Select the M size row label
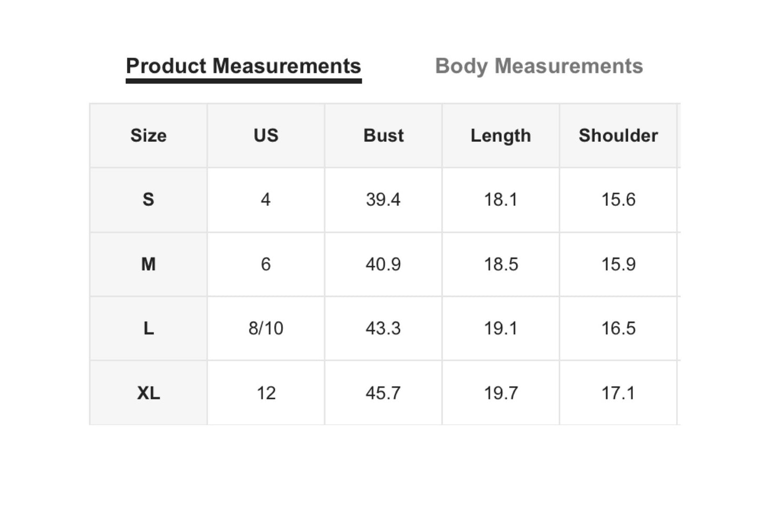The image size is (759, 532). click(x=149, y=264)
